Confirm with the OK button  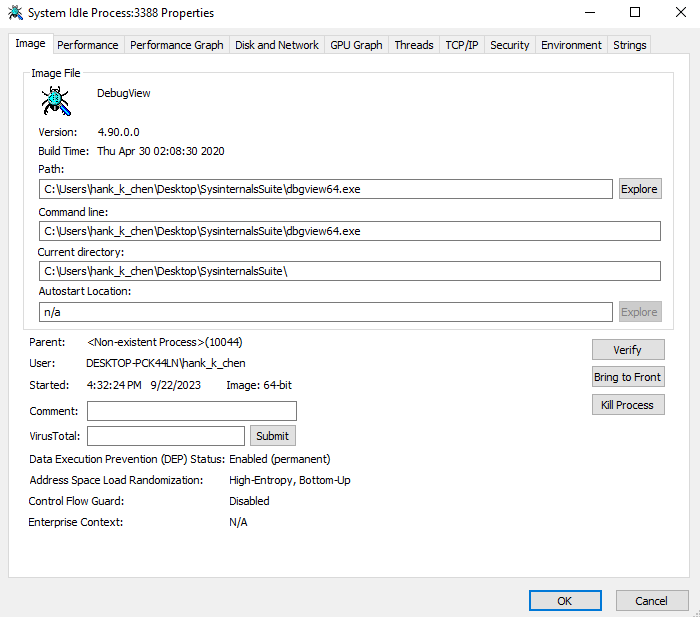point(565,601)
